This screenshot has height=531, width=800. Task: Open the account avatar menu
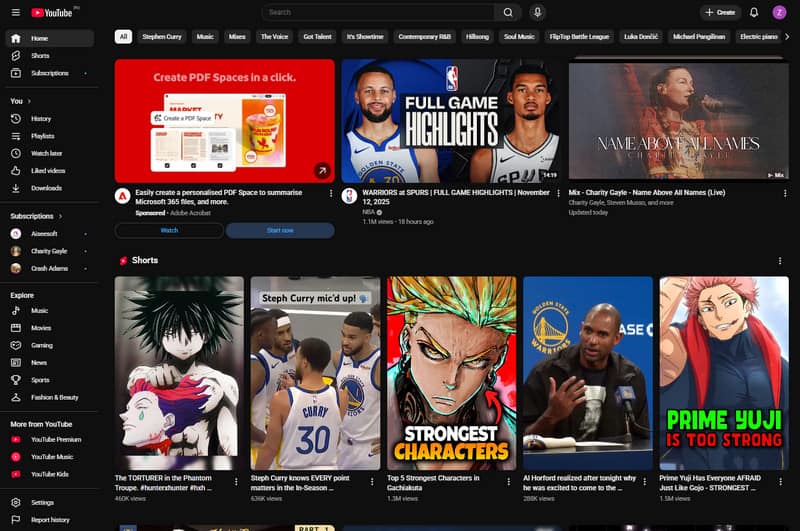[779, 12]
